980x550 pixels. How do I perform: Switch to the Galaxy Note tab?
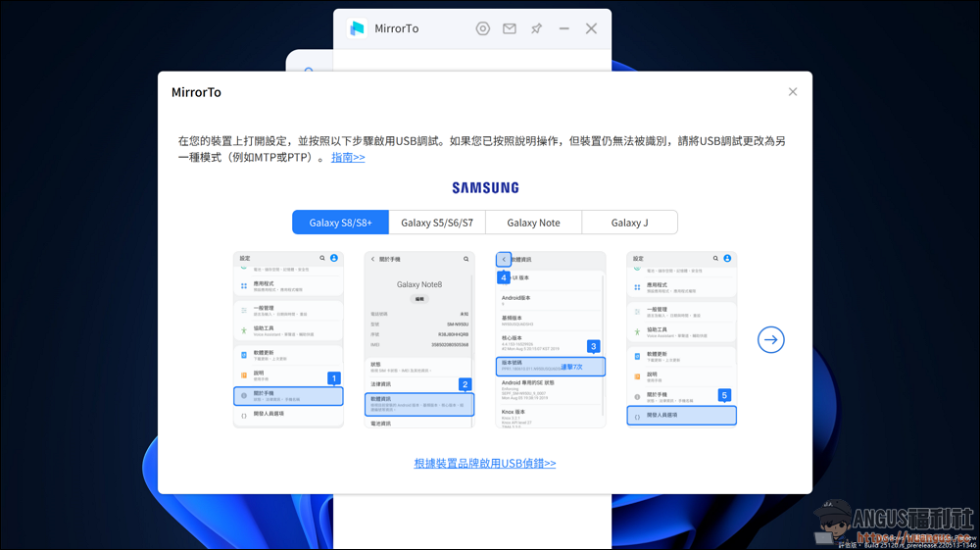[533, 223]
